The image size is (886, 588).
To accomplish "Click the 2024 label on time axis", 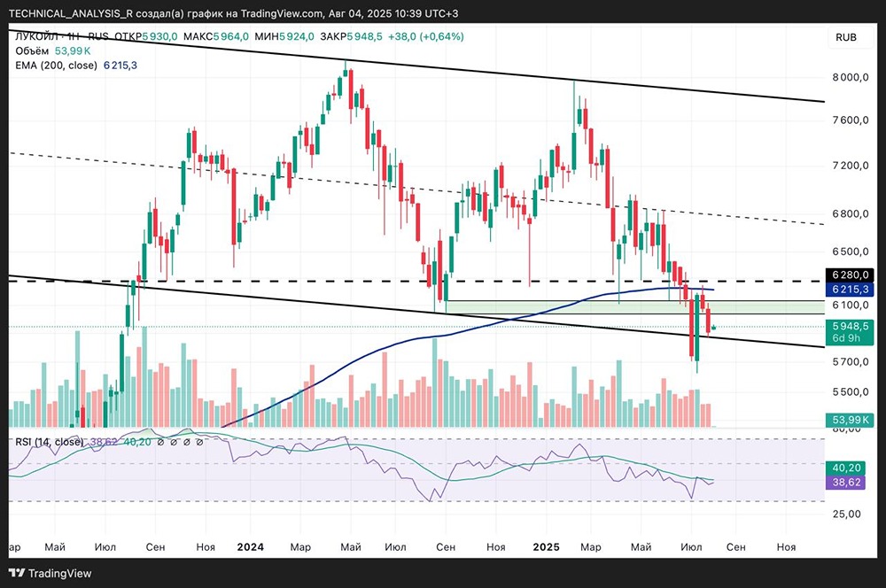I will coord(251,546).
